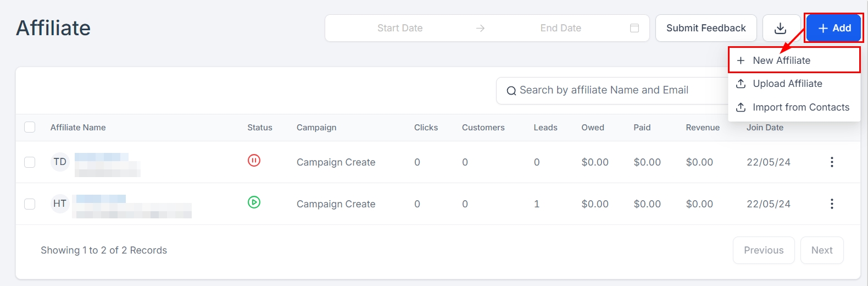Pick Import from Contacts menu option

click(800, 107)
